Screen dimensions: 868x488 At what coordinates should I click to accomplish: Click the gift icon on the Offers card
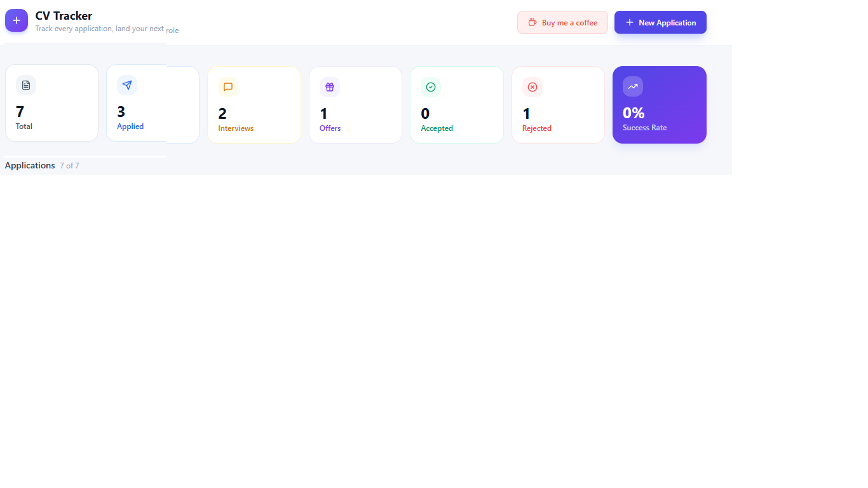click(x=330, y=87)
